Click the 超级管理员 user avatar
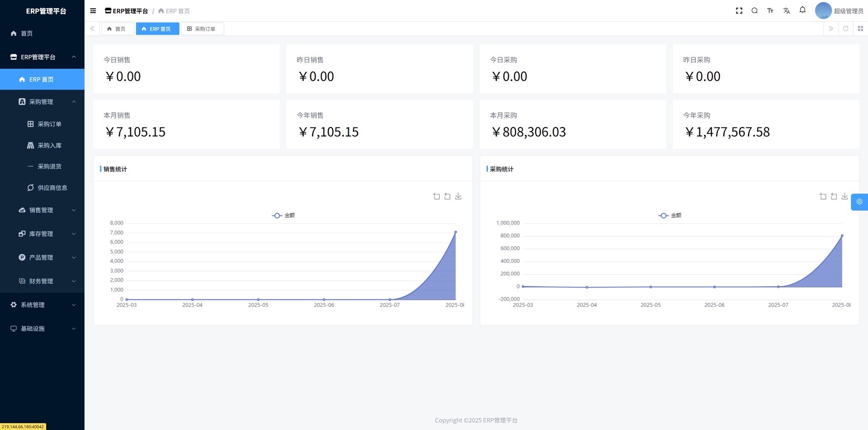Image resolution: width=868 pixels, height=430 pixels. [823, 11]
